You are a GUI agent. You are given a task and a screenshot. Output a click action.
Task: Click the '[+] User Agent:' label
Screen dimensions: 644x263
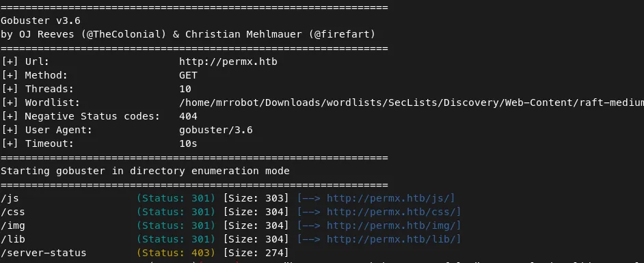point(46,130)
